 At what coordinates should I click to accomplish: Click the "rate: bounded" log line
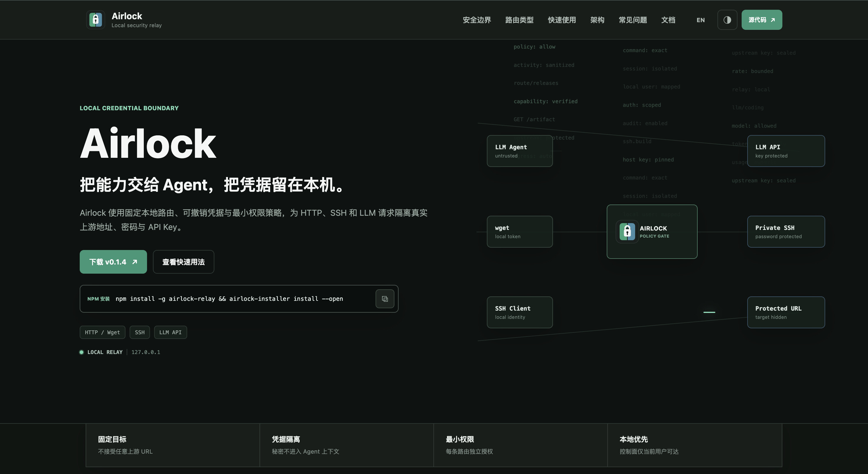pos(753,71)
